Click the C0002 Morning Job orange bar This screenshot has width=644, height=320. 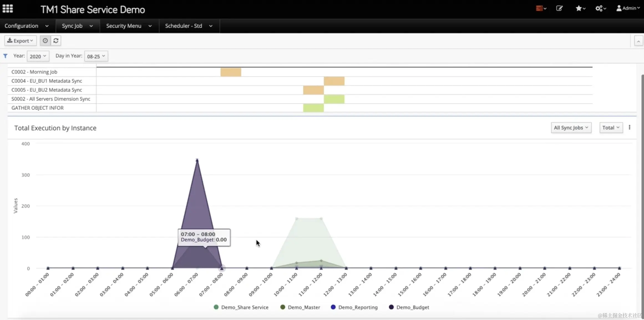click(231, 72)
